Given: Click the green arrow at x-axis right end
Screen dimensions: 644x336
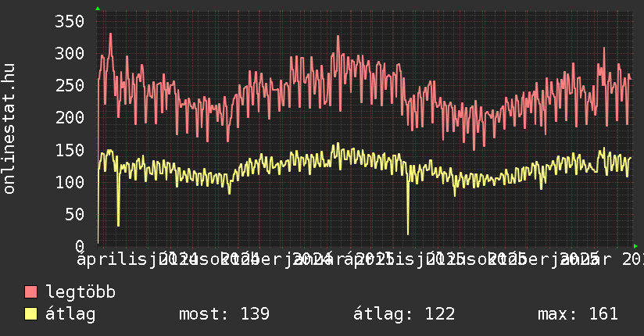Looking at the screenshot, I should (635, 245).
